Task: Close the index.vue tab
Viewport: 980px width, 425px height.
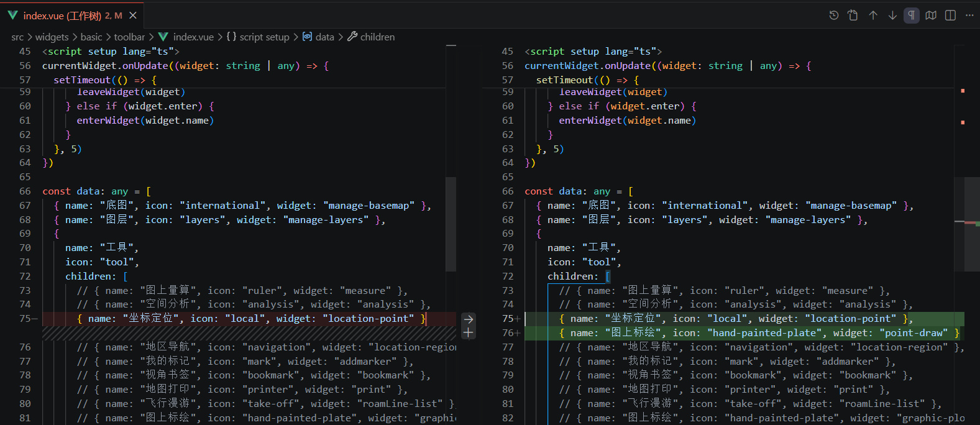Action: (x=133, y=16)
